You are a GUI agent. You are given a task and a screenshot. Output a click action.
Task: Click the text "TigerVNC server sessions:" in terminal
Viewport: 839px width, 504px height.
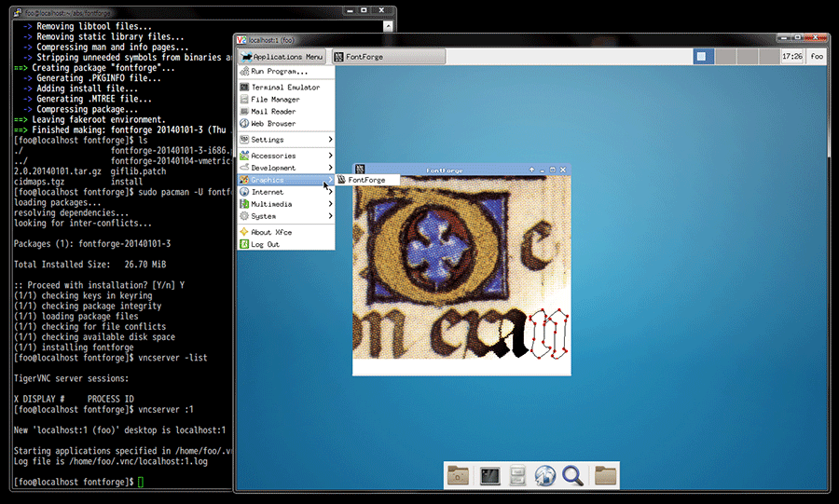71,378
